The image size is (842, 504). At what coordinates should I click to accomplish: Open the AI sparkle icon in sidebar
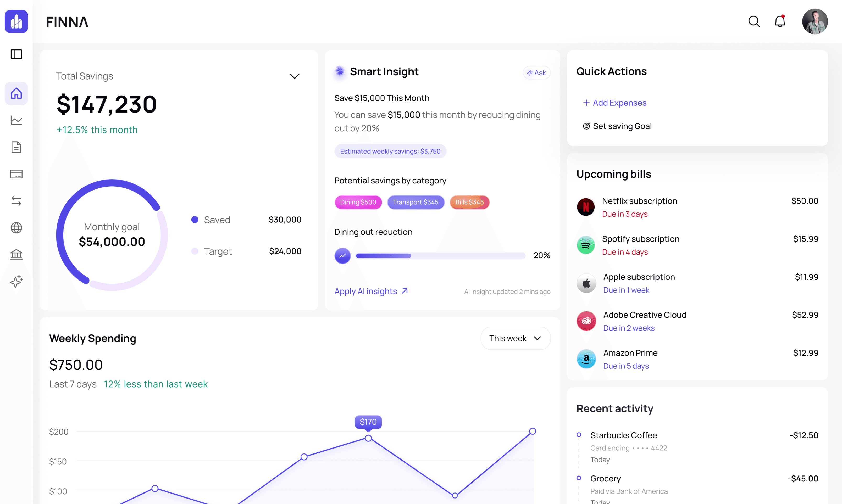[16, 281]
